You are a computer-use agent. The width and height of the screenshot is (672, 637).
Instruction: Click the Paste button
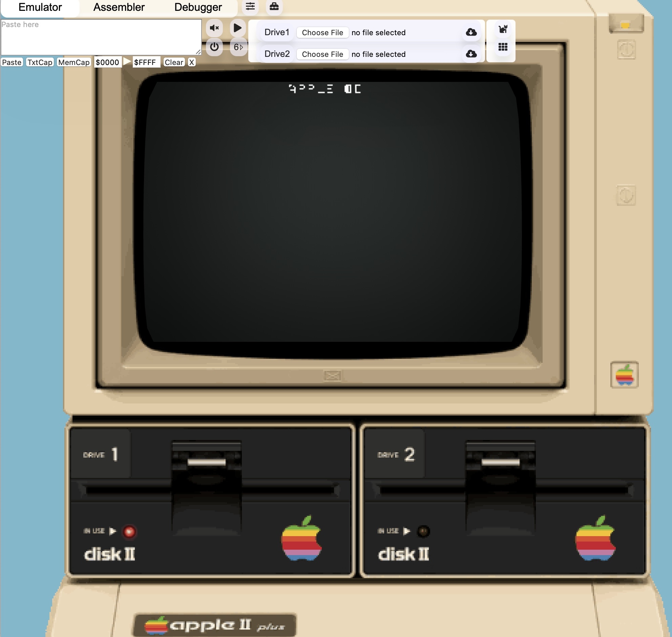pos(12,62)
